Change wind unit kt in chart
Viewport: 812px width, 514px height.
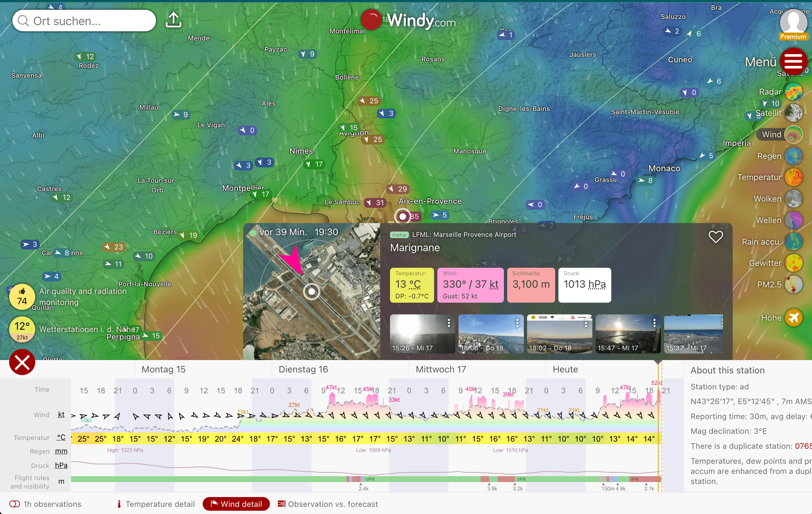pos(61,415)
